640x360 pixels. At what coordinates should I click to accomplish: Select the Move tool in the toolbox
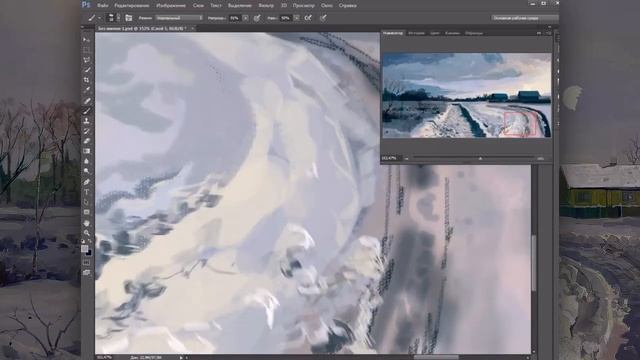click(x=87, y=40)
